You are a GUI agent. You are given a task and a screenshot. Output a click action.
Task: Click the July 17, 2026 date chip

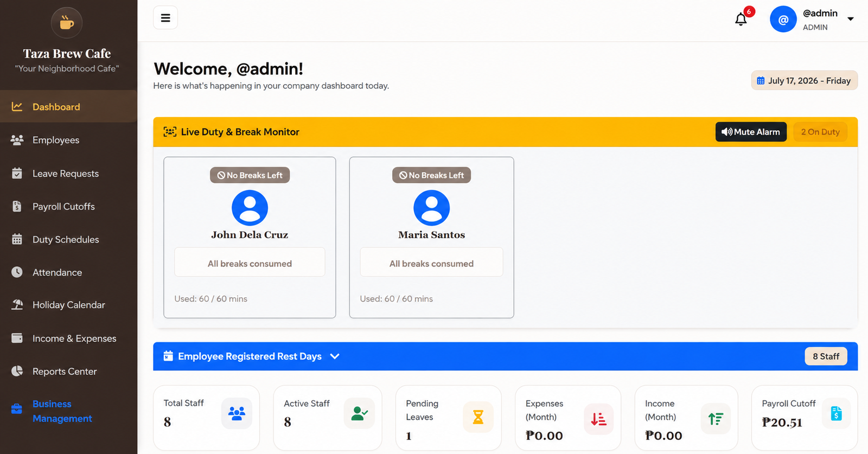804,80
